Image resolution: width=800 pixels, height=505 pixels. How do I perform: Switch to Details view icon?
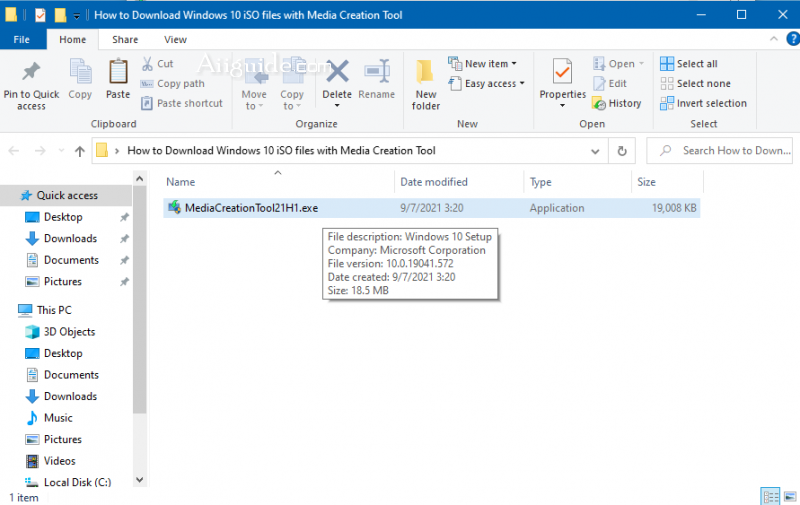pyautogui.click(x=770, y=496)
